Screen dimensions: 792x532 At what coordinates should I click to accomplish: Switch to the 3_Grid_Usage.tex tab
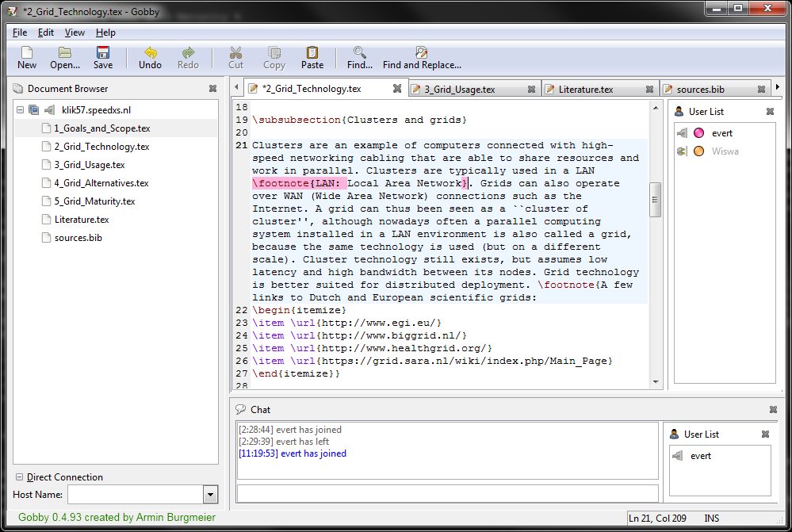pos(459,90)
